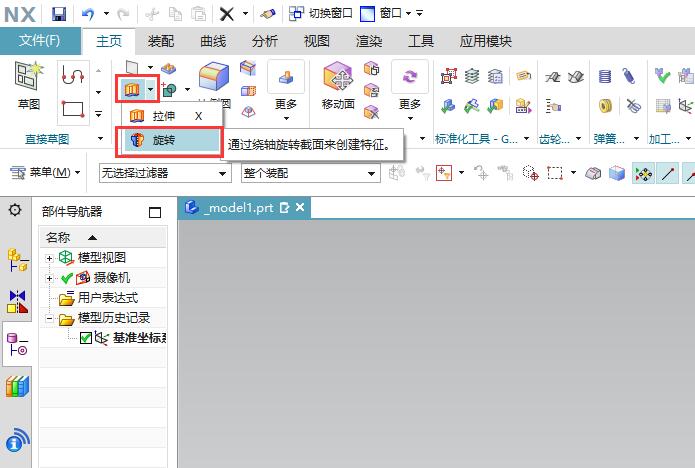Expand the 齿轮 group dropdown
Image resolution: width=695 pixels, height=468 pixels.
578,139
